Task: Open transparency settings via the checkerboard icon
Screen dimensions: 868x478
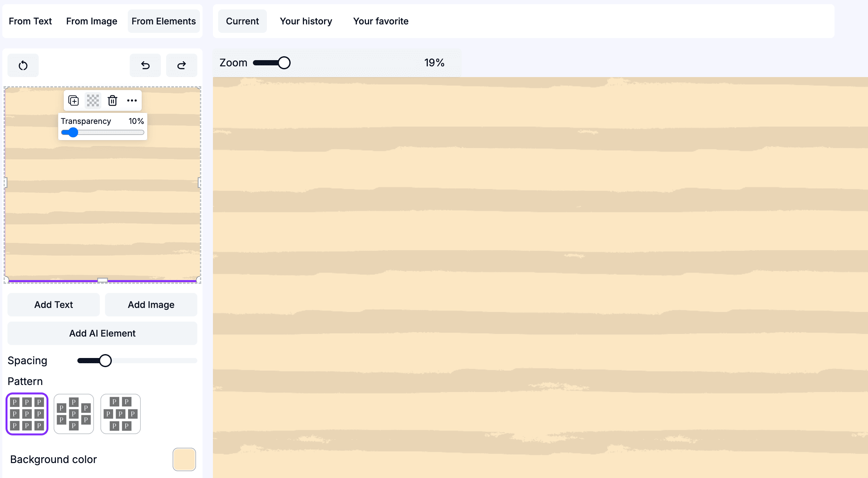Action: click(x=93, y=100)
